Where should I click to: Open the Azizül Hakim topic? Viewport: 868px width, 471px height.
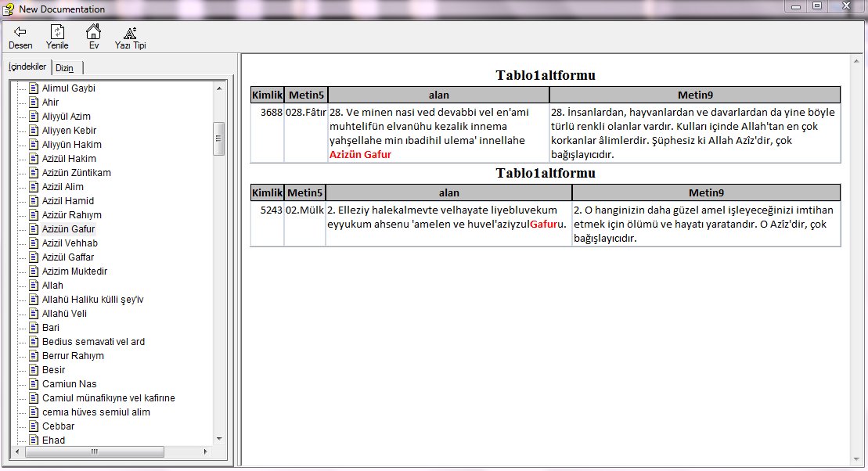(69, 159)
